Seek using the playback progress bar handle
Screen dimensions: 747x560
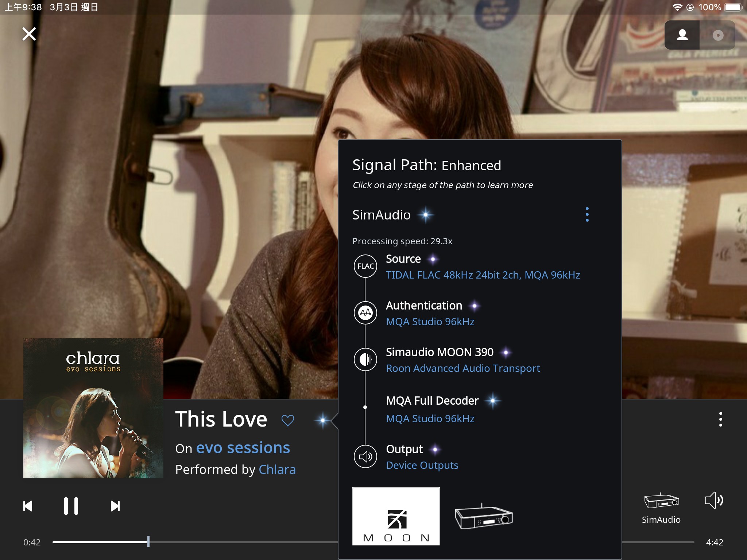pyautogui.click(x=148, y=541)
